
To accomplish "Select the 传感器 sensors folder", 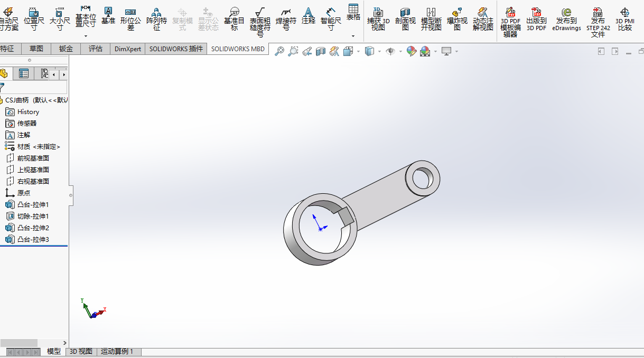I will (21, 124).
